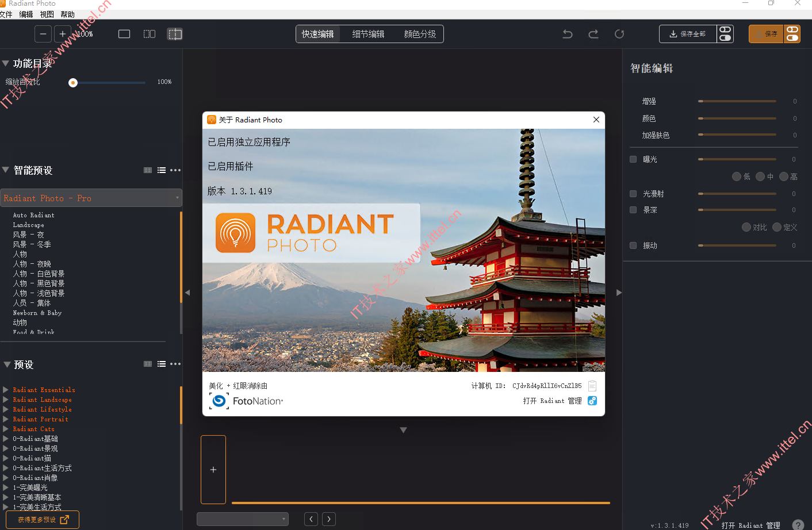Screen dimensions: 812x530
Task: Toggle the options next to Save All
Action: click(x=725, y=34)
